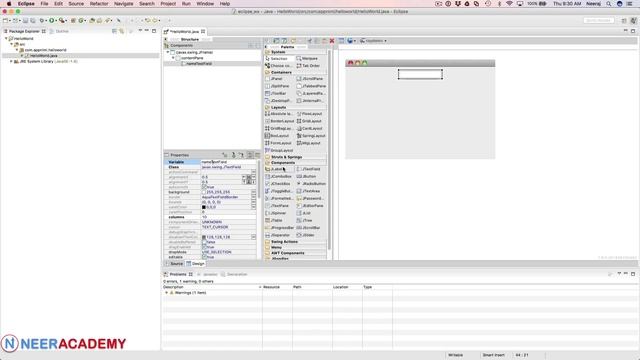Screen dimensions: 640x360
Task: Switch to the Design tab
Action: [x=196, y=264]
